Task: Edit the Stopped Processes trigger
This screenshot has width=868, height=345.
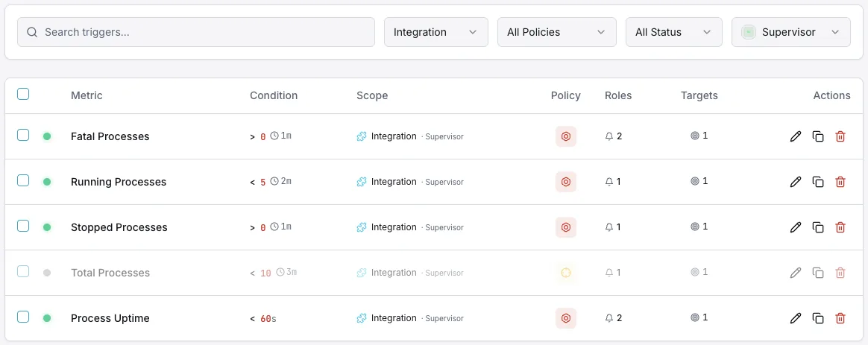Action: [796, 227]
